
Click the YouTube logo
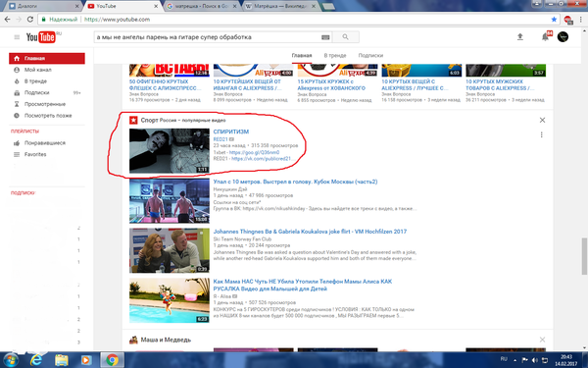41,37
